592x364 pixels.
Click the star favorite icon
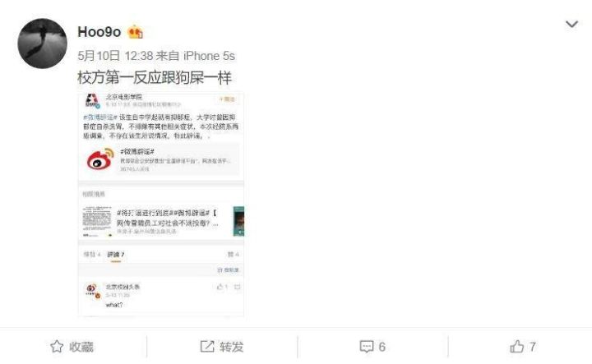(57, 346)
